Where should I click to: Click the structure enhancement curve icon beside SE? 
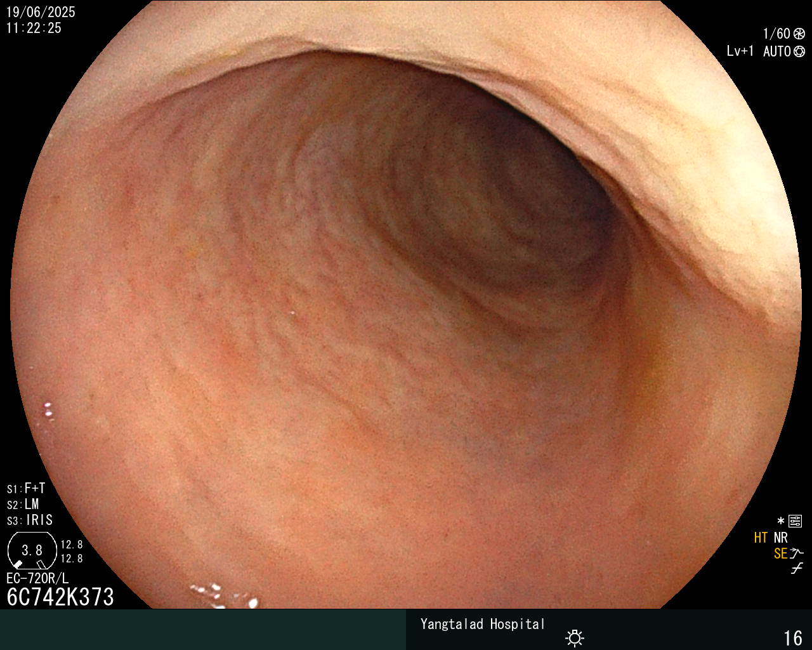coord(797,554)
